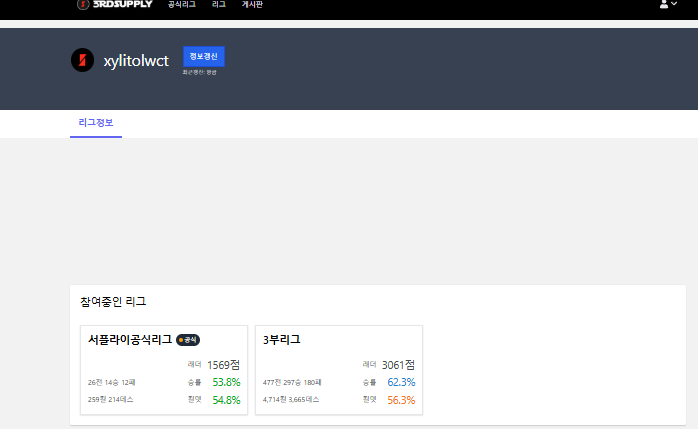This screenshot has height=429, width=698.
Task: Select the 리그정보 tab
Action: (x=96, y=123)
